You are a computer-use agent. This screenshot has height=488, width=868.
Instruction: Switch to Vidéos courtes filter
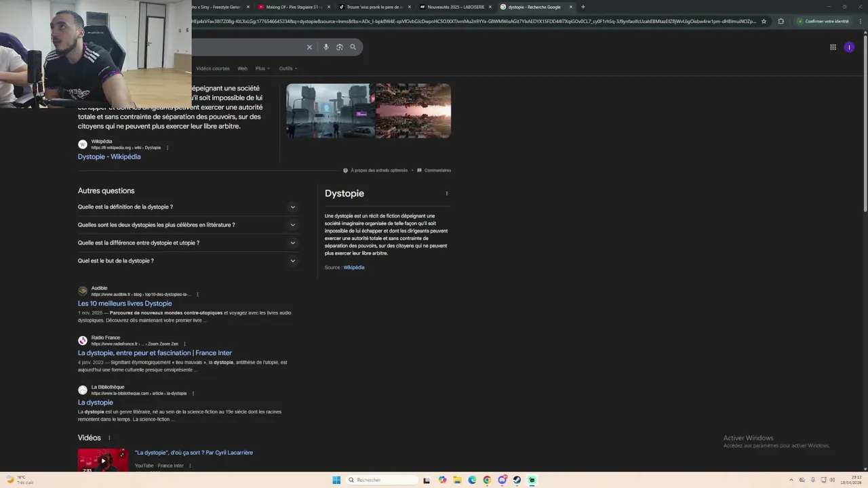[x=212, y=68]
